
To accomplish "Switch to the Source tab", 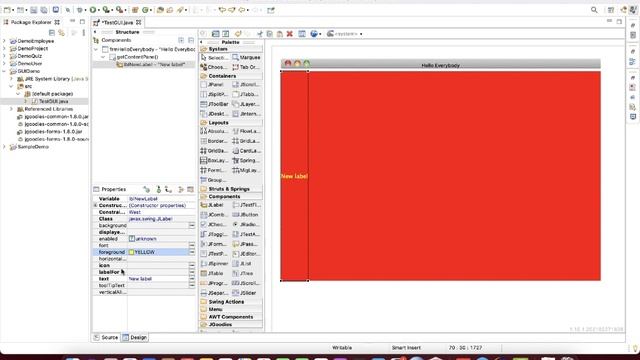I will click(106, 338).
